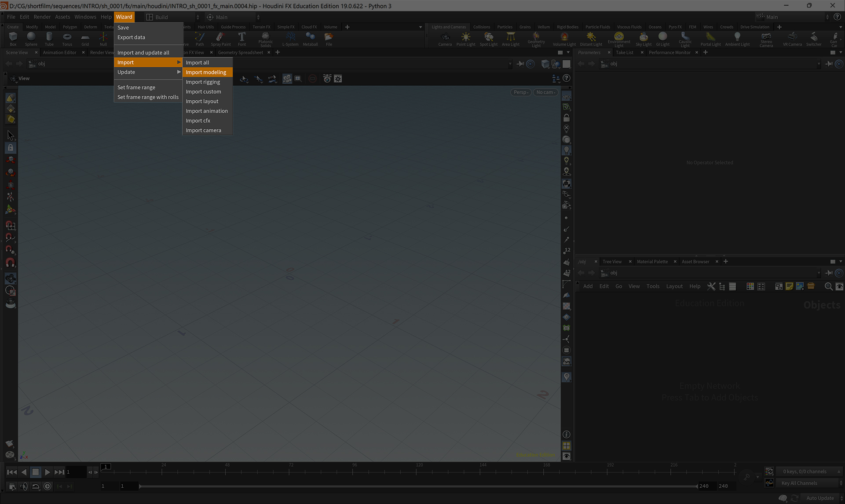Screen dimensions: 845x504
Task: Toggle pin on Scene View pane
Action: click(520, 64)
